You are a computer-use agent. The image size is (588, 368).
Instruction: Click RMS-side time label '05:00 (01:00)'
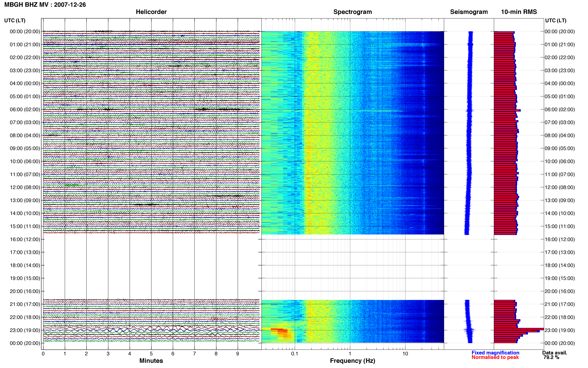(560, 96)
